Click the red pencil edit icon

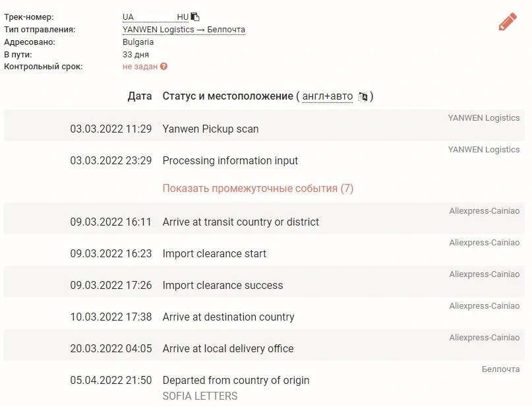coord(508,22)
